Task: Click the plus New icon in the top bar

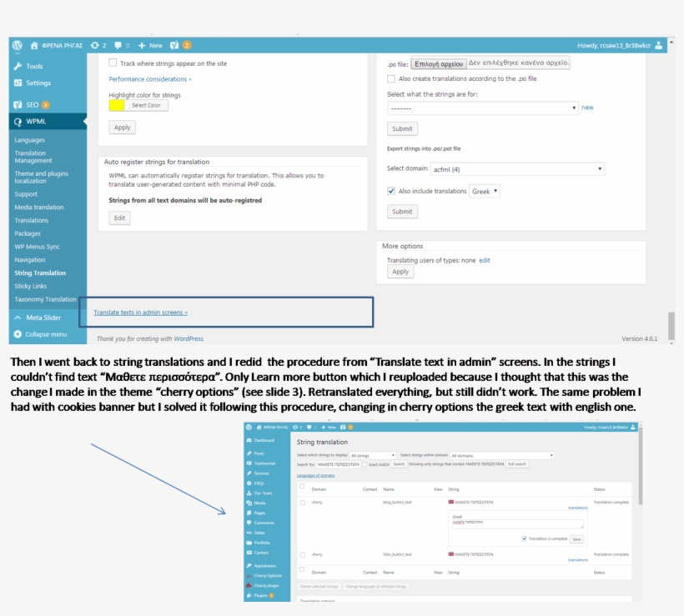Action: point(143,45)
